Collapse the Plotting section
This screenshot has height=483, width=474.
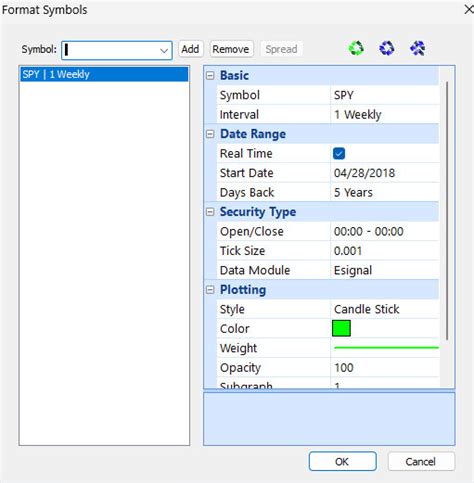tap(210, 290)
